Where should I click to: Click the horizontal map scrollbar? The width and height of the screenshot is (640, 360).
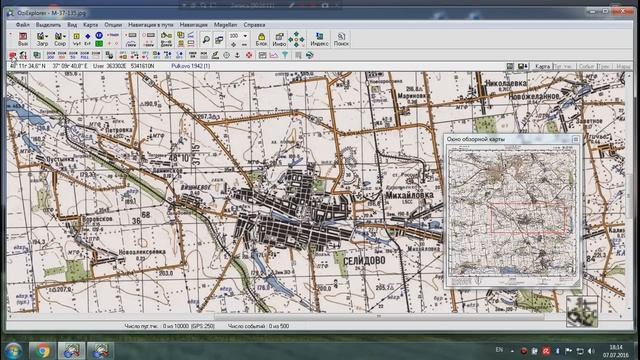tap(315, 316)
